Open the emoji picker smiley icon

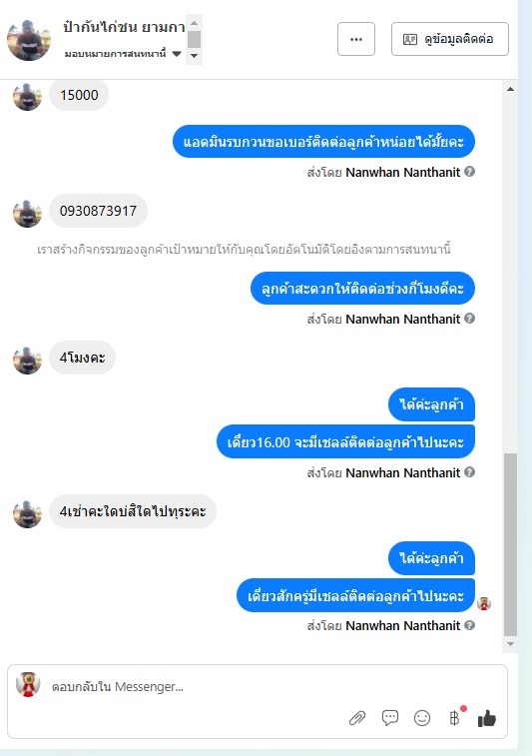pos(422,718)
